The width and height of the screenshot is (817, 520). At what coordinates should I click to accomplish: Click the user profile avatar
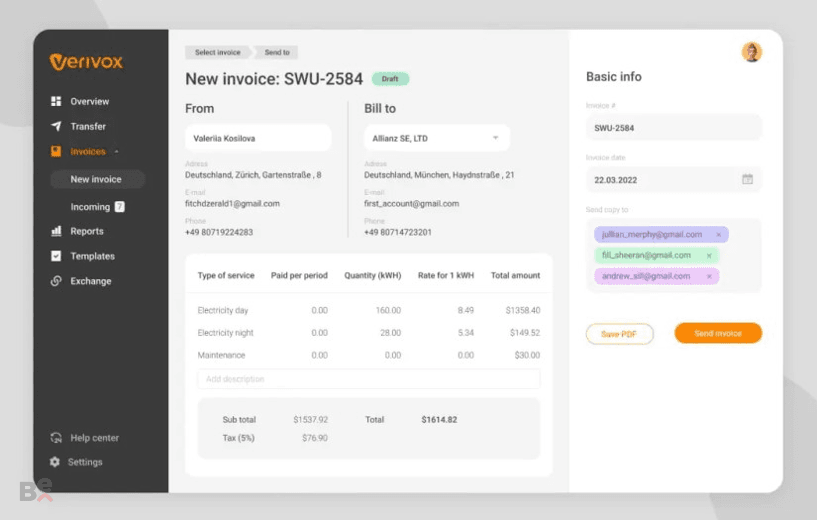pos(751,52)
